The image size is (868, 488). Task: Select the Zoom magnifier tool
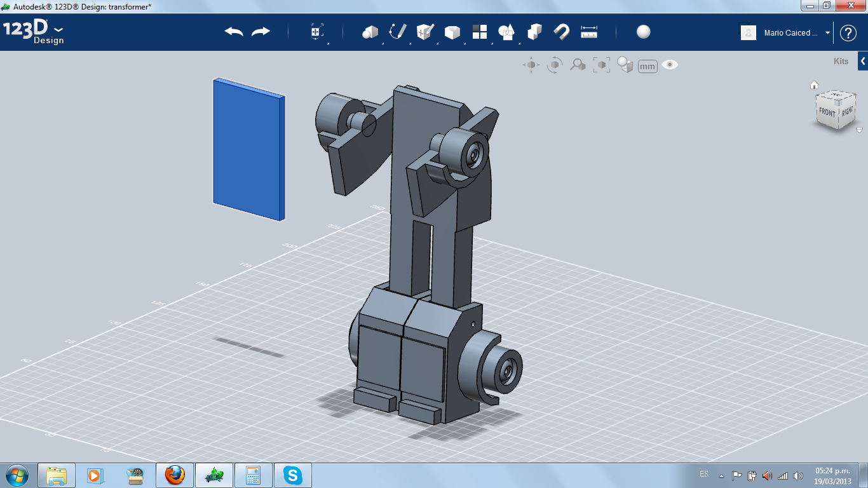tap(578, 65)
